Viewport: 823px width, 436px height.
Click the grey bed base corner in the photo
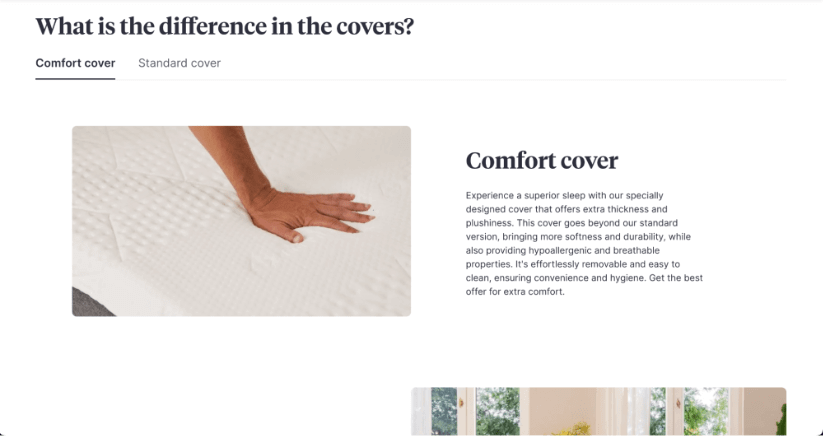tap(87, 303)
